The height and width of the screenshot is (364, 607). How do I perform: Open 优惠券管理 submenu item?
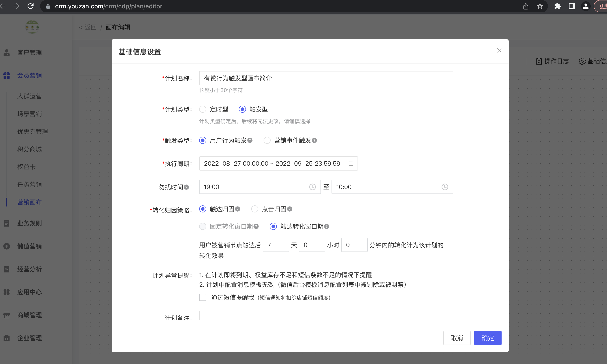tap(33, 131)
